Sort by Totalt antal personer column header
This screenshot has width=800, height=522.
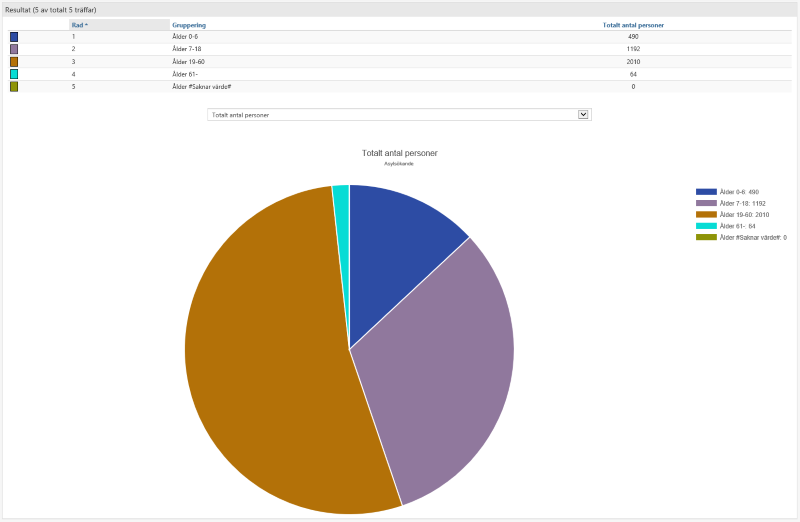click(633, 24)
